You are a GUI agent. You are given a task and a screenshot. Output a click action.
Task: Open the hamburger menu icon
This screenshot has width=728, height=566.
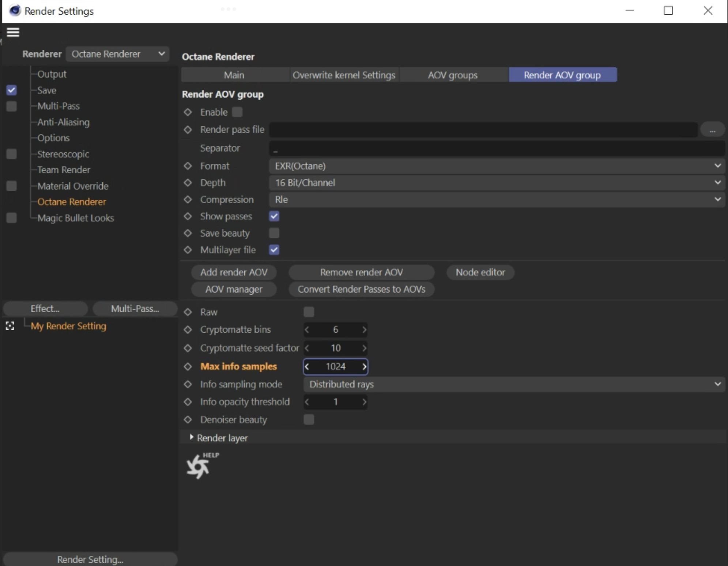point(13,32)
